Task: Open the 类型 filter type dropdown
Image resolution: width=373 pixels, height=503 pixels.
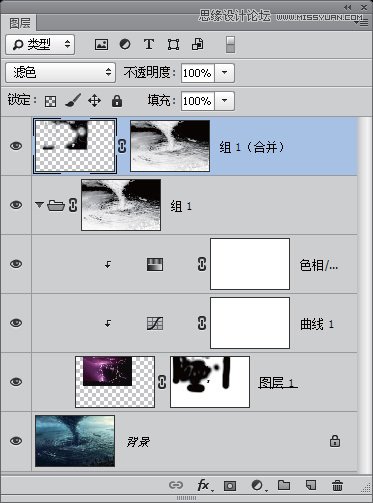Action: (40, 44)
